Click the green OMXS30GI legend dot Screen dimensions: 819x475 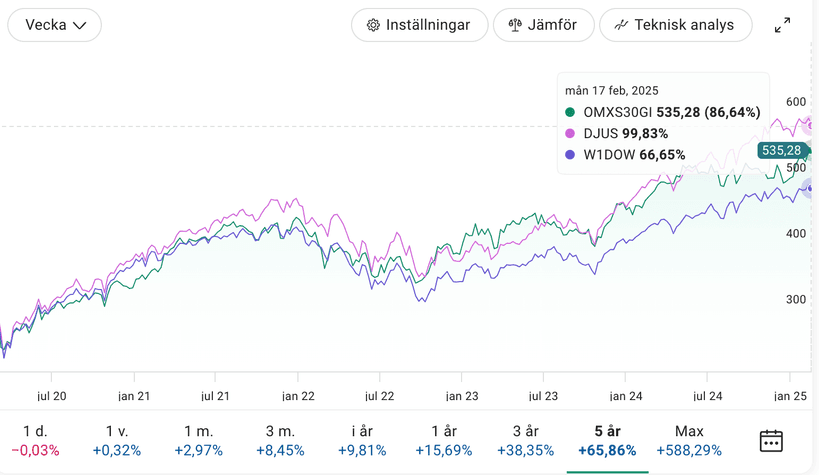(571, 113)
